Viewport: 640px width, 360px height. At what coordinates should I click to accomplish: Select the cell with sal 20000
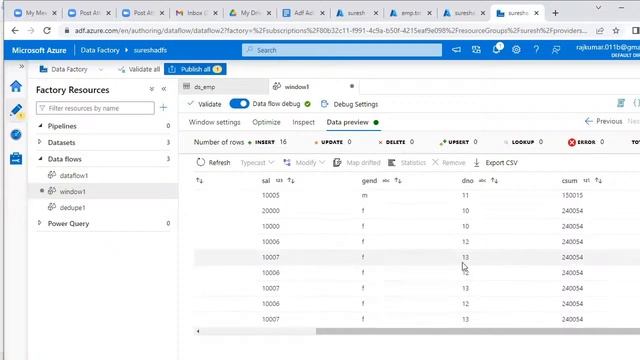(x=271, y=211)
